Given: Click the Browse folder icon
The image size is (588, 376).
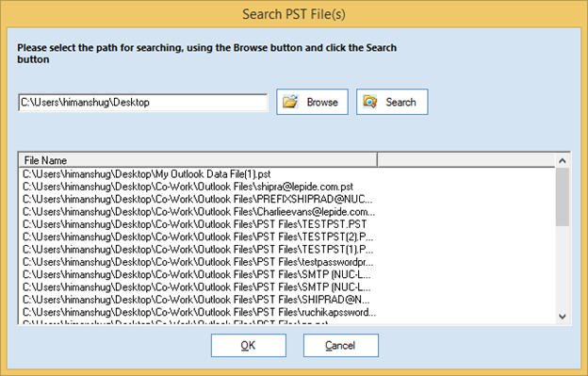Looking at the screenshot, I should tap(290, 102).
